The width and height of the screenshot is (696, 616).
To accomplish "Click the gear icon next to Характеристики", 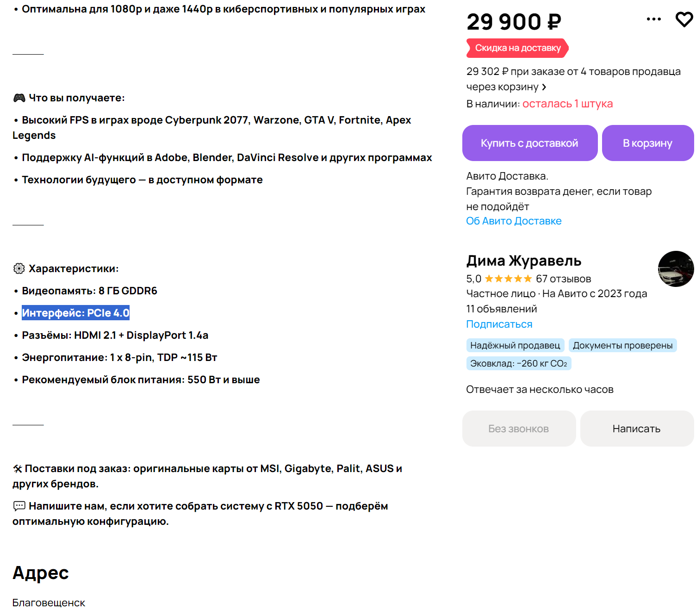I will 19,268.
